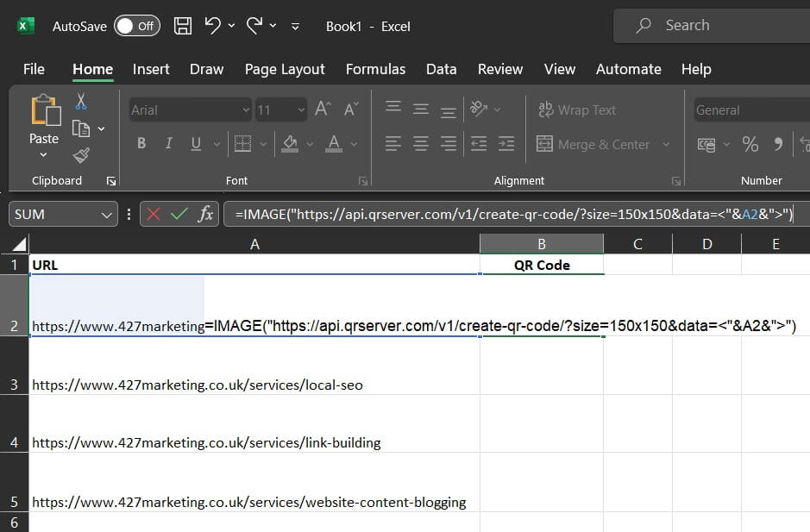
Task: Click Middle Align icon
Action: coord(421,109)
